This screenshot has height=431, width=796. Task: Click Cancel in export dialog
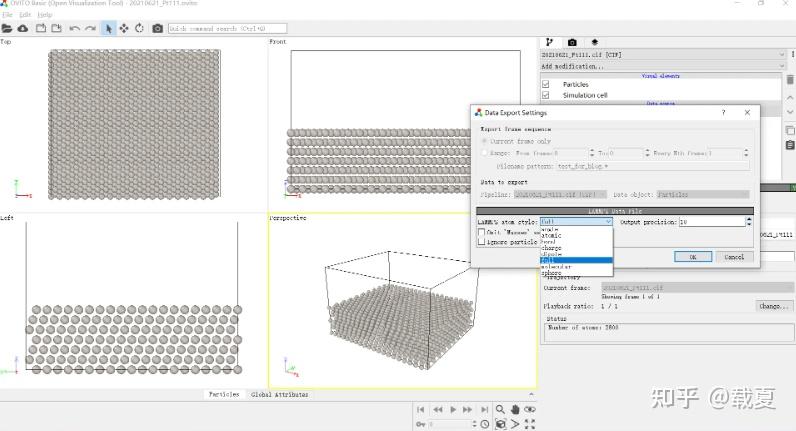(734, 256)
